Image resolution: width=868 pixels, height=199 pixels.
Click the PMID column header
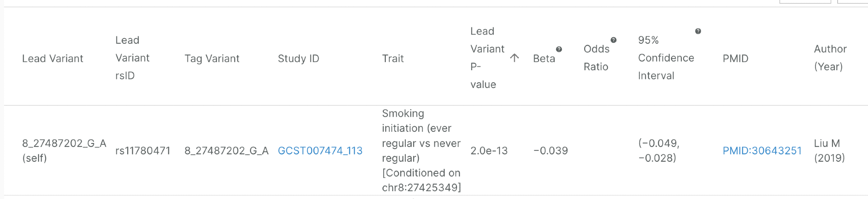point(735,59)
